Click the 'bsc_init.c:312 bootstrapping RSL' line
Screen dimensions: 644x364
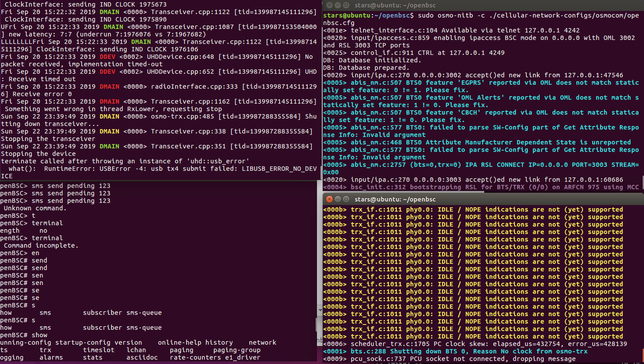coord(481,187)
